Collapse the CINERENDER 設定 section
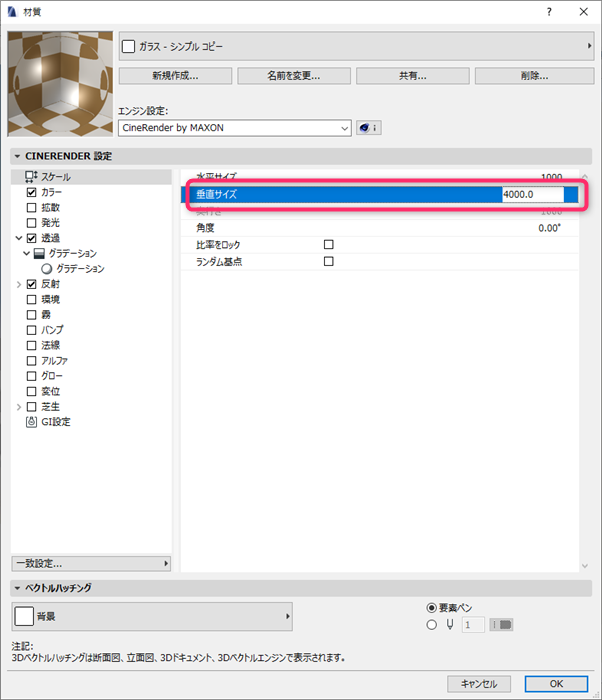602x700 pixels. 17,156
